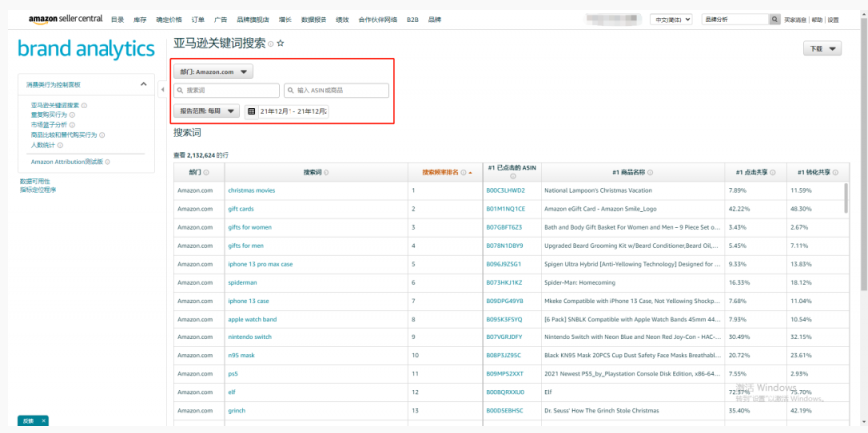The height and width of the screenshot is (433, 868).
Task: Click the 买家消息 link at top right
Action: 795,19
